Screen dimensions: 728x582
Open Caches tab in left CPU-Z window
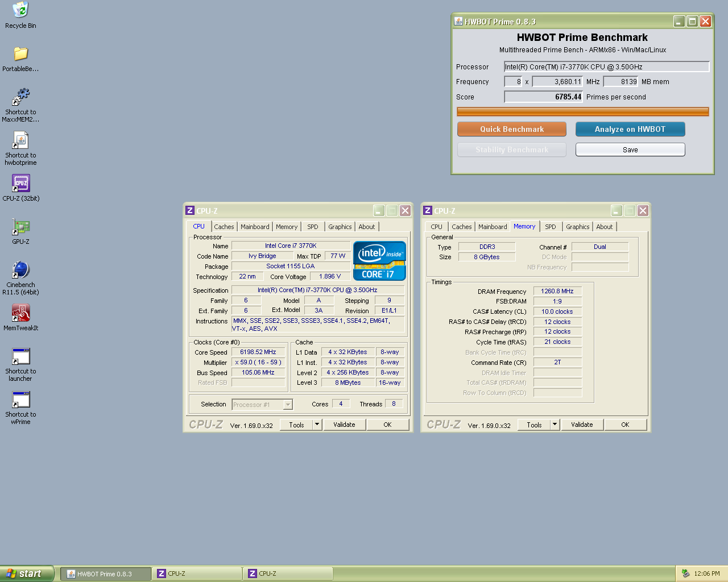point(224,227)
